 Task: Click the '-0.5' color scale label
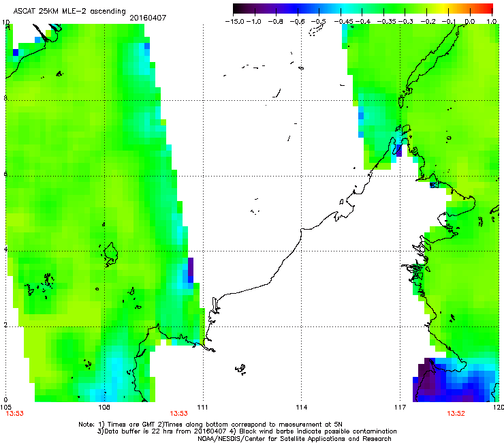pos(318,22)
